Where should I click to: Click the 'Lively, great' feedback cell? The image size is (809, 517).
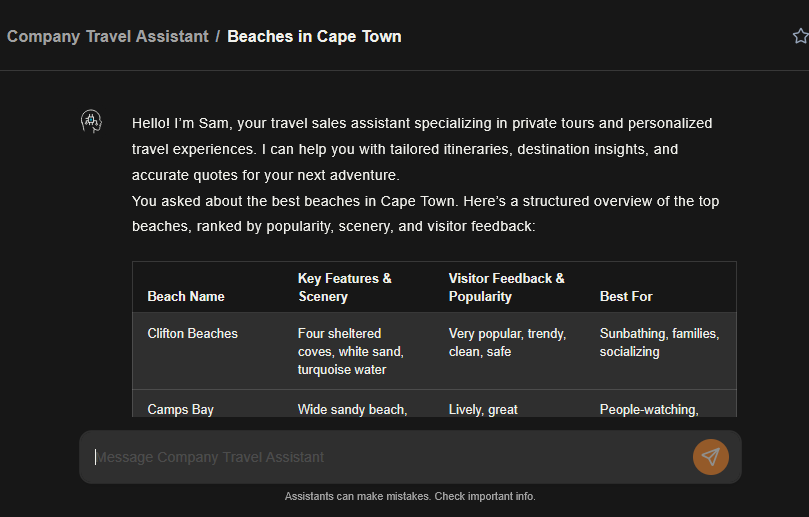(x=483, y=409)
